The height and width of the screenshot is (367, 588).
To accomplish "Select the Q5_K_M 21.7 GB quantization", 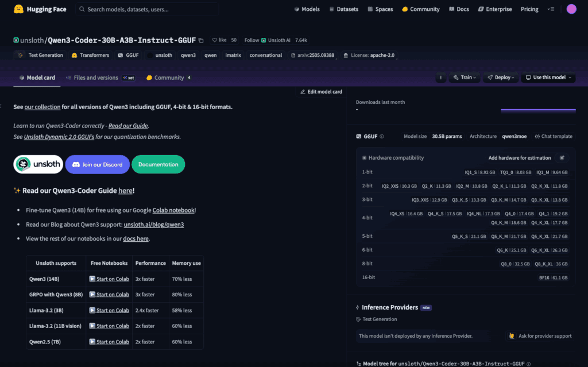I will (509, 237).
